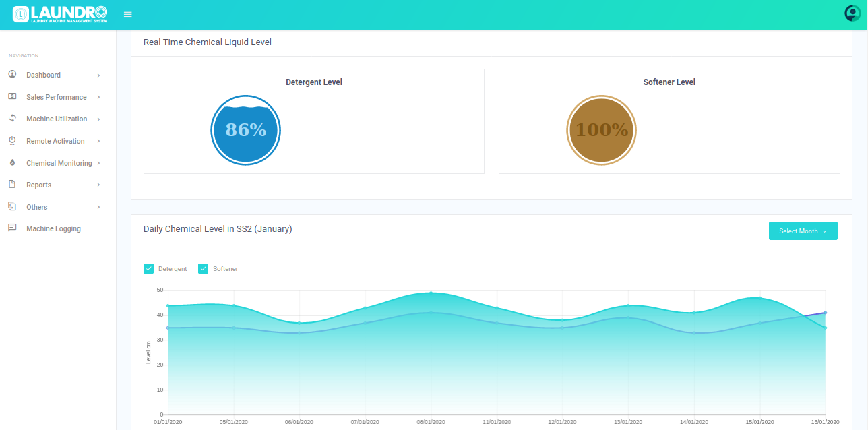Viewport: 868px width, 430px height.
Task: Click the 100% softener level gauge
Action: (x=601, y=130)
